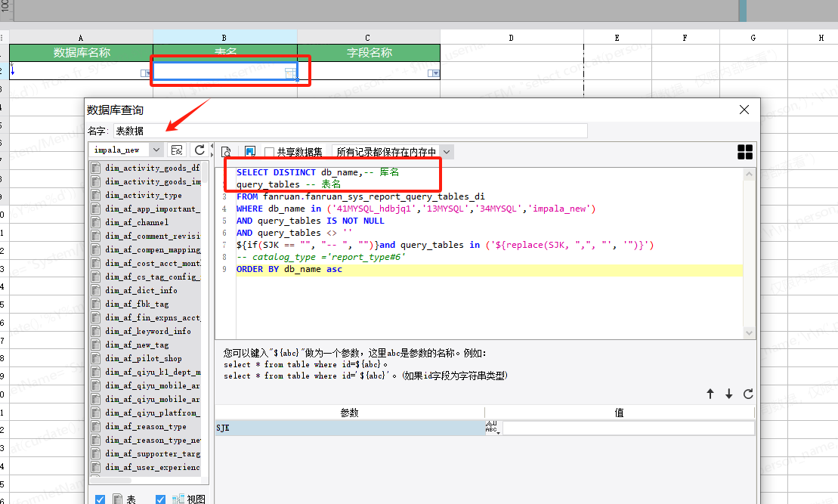Select column D header in the spreadsheet
Image resolution: width=838 pixels, height=504 pixels.
tap(512, 38)
